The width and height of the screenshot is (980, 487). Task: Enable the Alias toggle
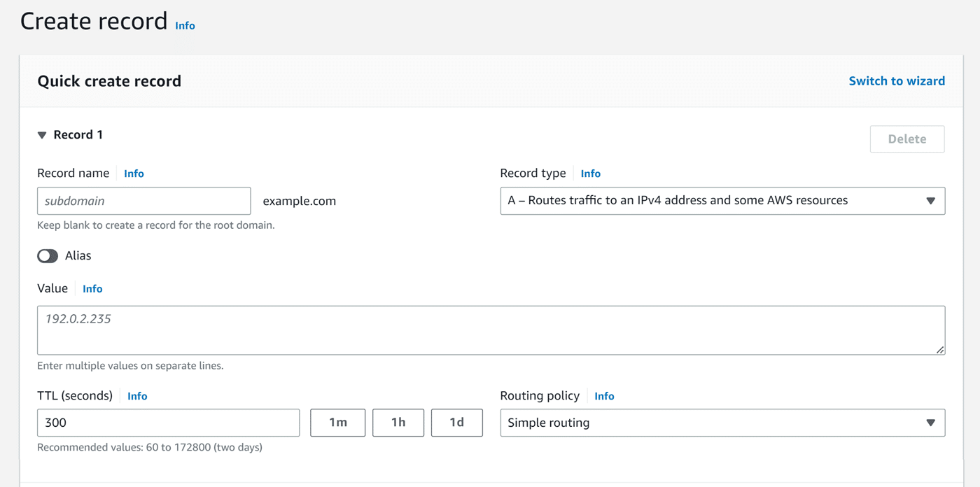click(x=48, y=255)
